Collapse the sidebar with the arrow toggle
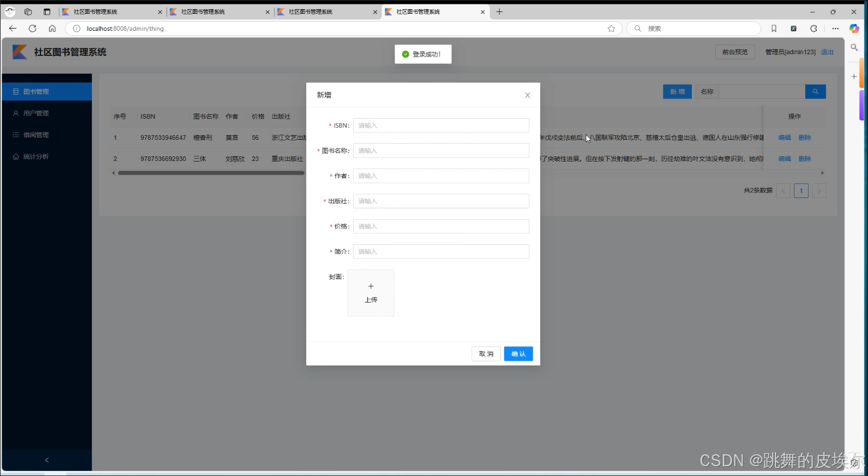The width and height of the screenshot is (868, 476). pos(46,460)
